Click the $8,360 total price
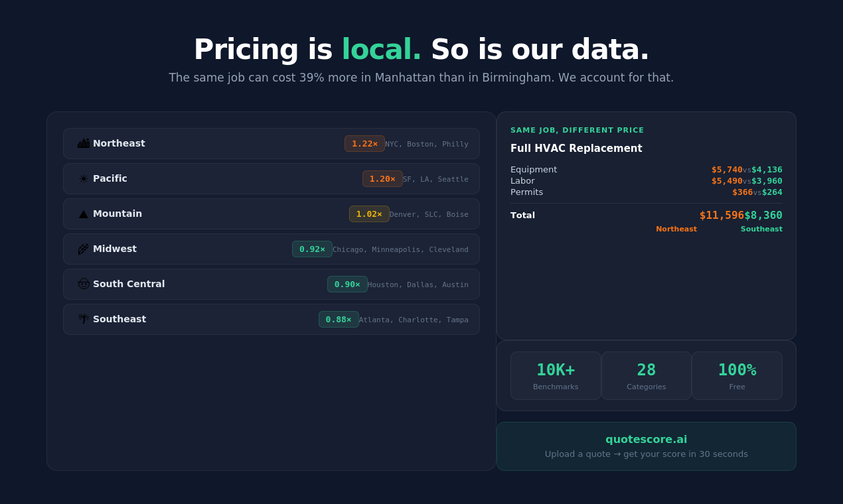Screen dimensions: 843x504 coord(763,216)
